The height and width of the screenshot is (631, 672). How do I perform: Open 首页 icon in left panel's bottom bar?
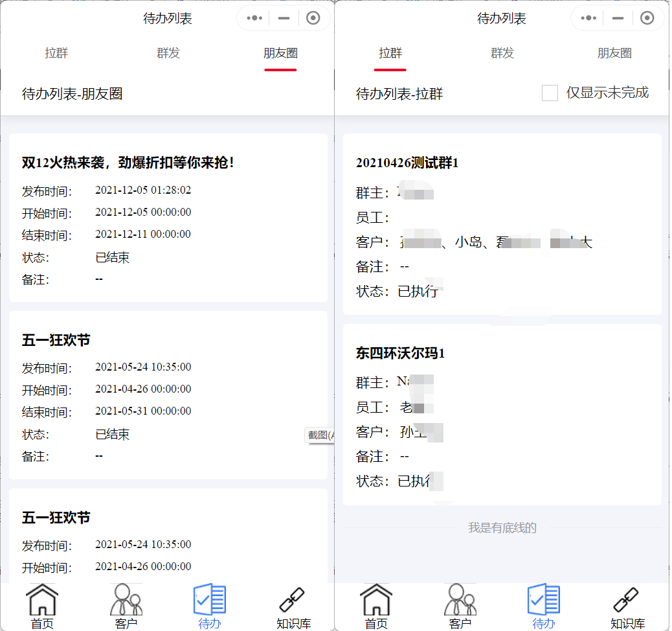point(43,606)
